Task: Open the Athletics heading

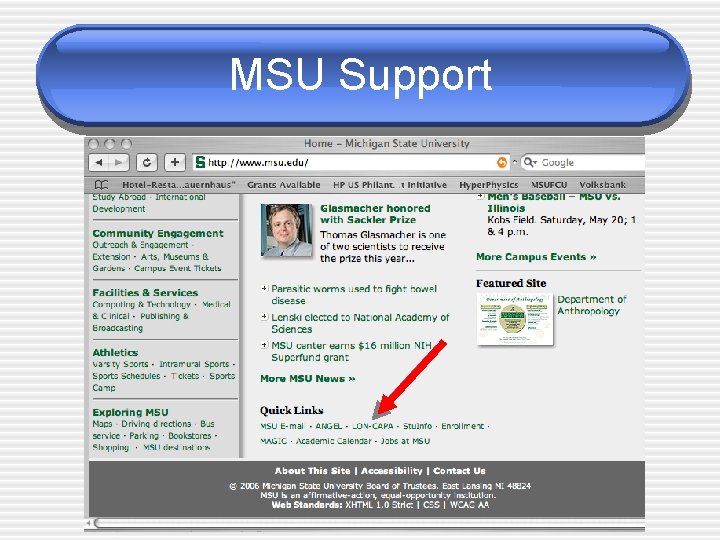Action: 115,353
